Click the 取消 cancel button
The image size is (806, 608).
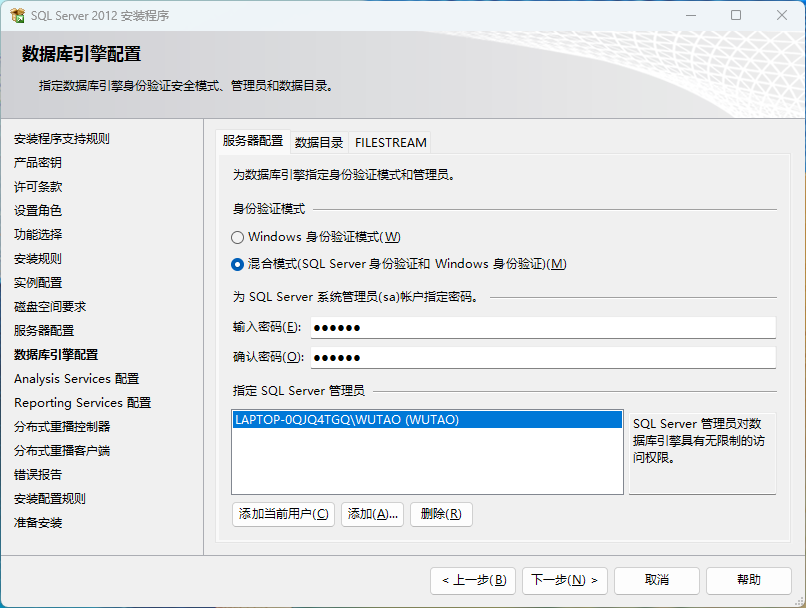tap(656, 580)
